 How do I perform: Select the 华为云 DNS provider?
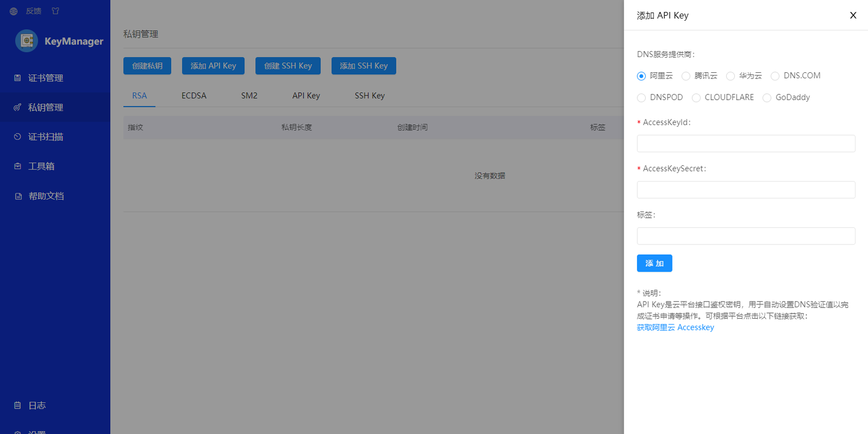pyautogui.click(x=731, y=76)
